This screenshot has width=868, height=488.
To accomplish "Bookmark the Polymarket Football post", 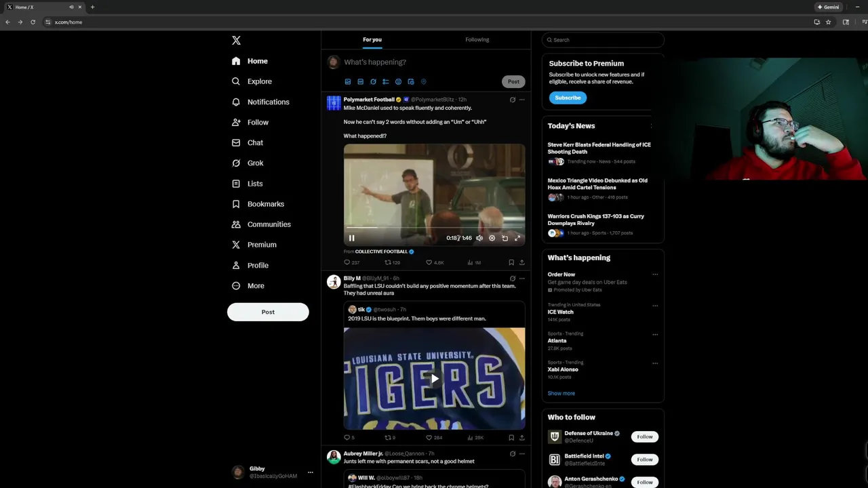I will 511,262.
